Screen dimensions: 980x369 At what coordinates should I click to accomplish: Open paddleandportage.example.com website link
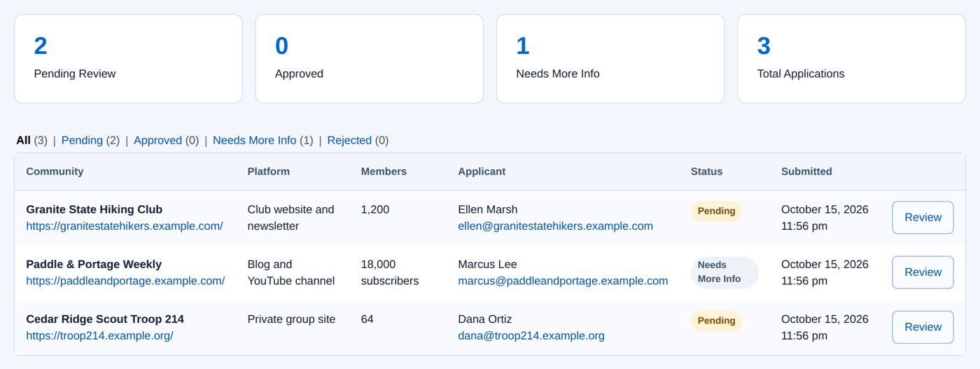pyautogui.click(x=125, y=281)
